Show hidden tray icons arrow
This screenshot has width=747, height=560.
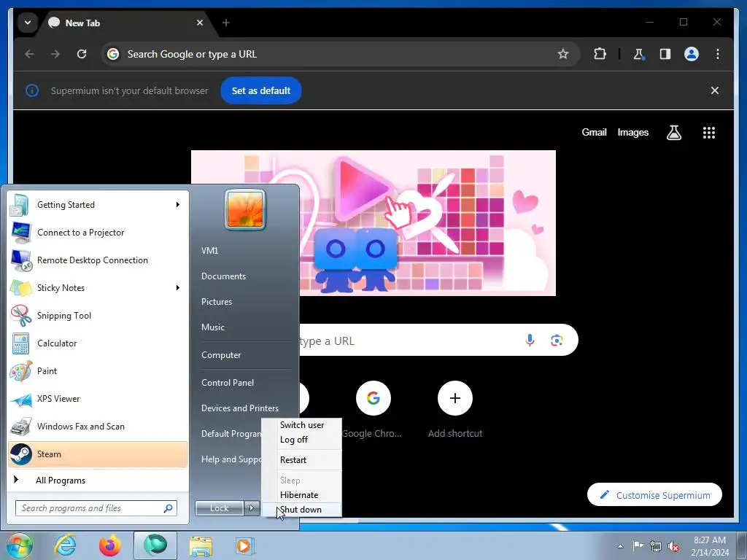tap(620, 546)
